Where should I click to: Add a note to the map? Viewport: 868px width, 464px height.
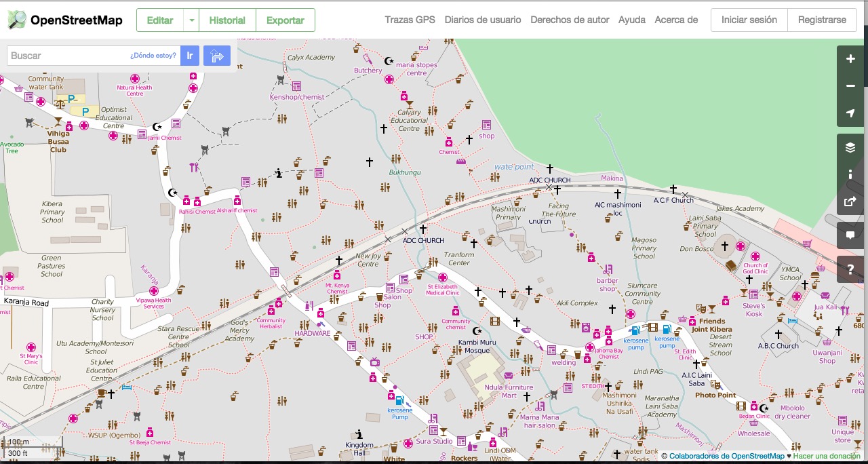pyautogui.click(x=850, y=235)
